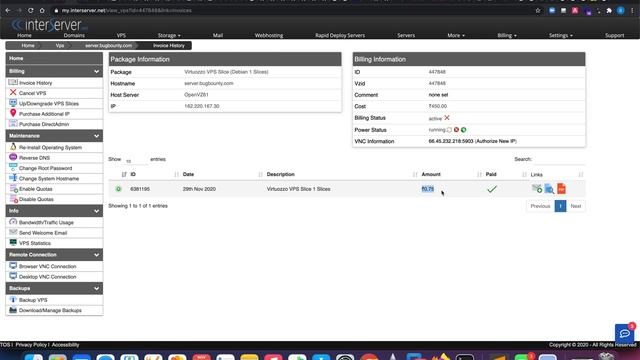This screenshot has height=360, width=640.
Task: Click Up/Downgrade VPS Slices icon
Action: click(13, 103)
